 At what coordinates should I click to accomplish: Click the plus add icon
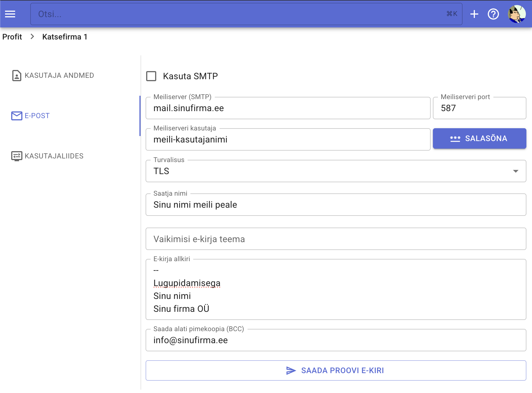pos(474,14)
